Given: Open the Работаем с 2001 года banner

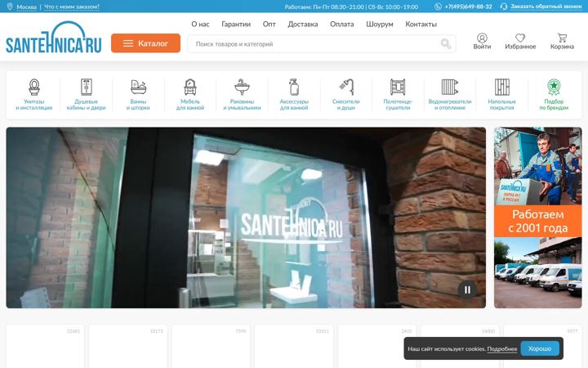Looking at the screenshot, I should pos(537,218).
